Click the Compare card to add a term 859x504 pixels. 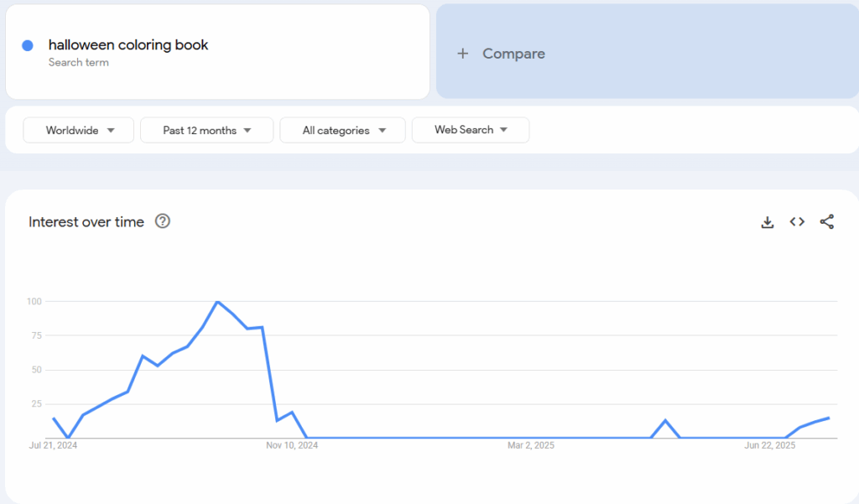point(647,51)
